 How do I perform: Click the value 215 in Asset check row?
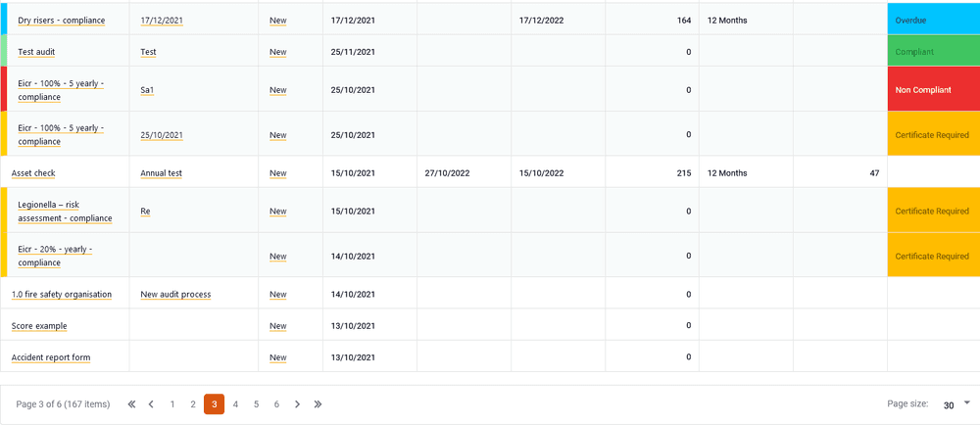[684, 173]
